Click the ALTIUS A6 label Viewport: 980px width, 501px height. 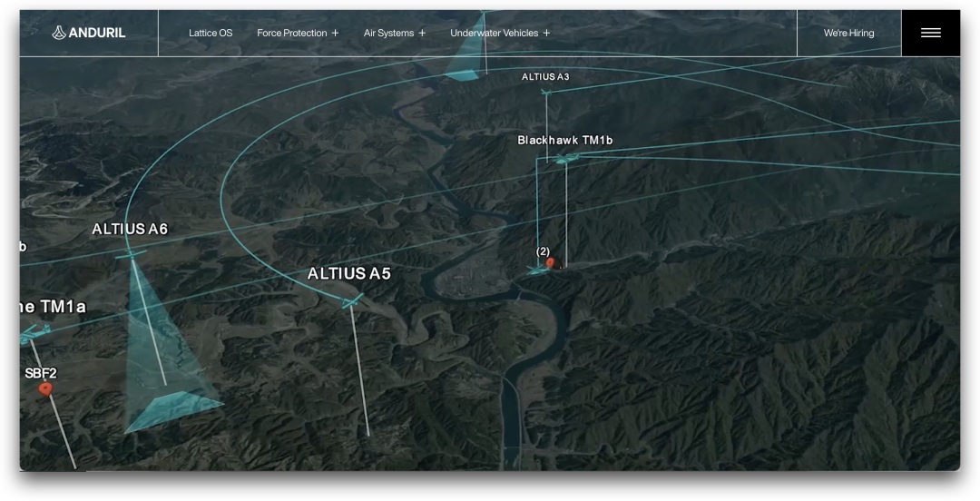point(130,229)
